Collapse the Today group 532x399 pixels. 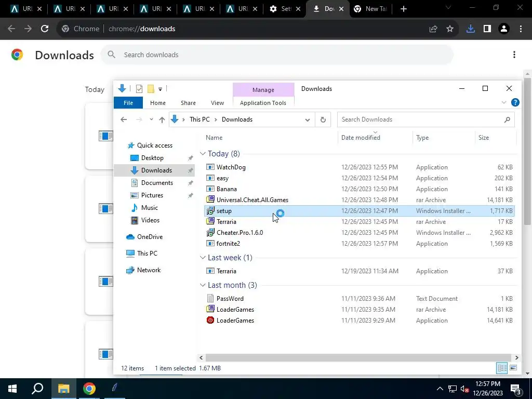[203, 154]
